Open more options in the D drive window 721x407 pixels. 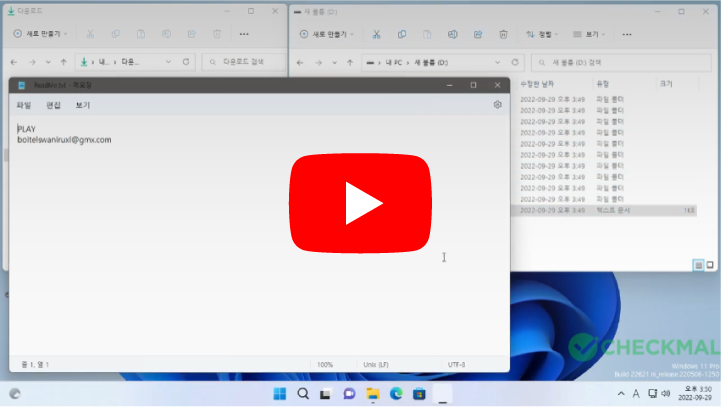click(x=627, y=34)
